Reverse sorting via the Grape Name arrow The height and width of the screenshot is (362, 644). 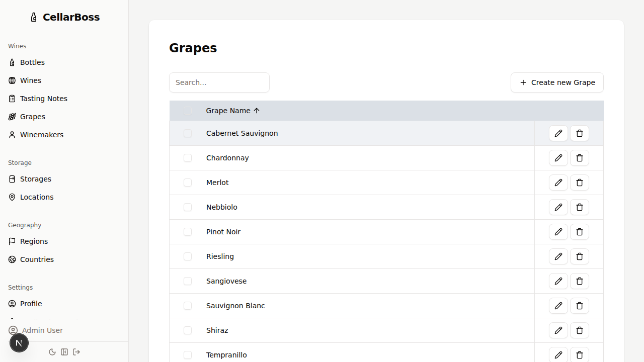click(257, 111)
